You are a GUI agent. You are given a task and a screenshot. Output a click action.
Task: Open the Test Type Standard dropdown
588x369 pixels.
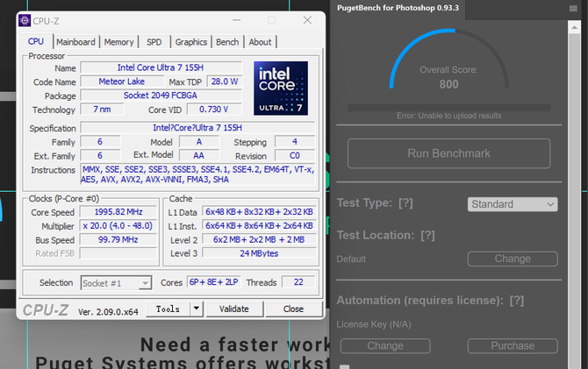[x=513, y=204]
